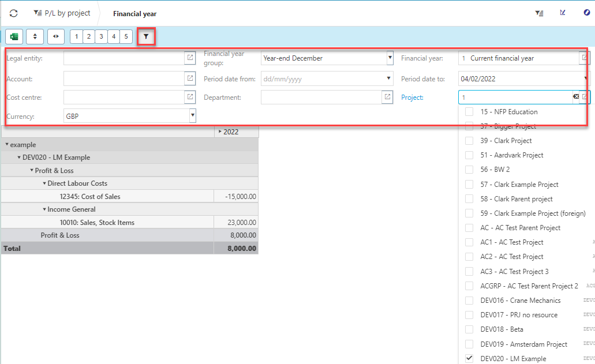Viewport: 595px width, 364px height.
Task: Open the Department lookup icon
Action: tap(387, 97)
